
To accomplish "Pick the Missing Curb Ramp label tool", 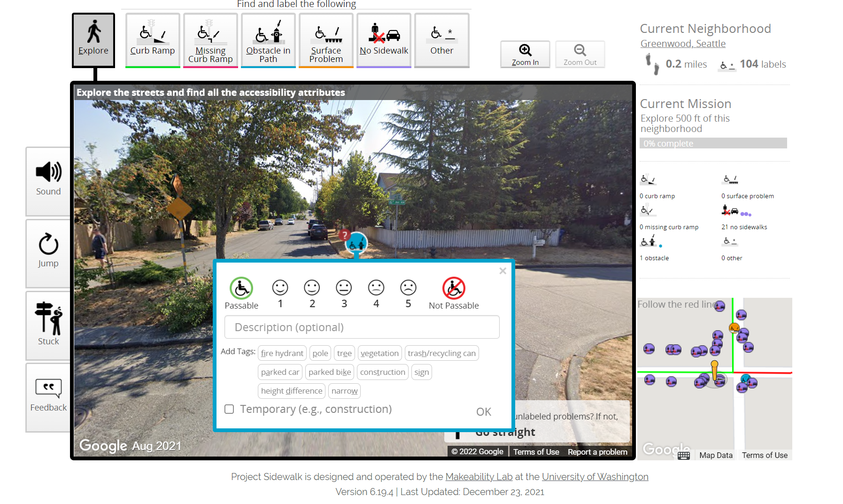I will pyautogui.click(x=210, y=40).
